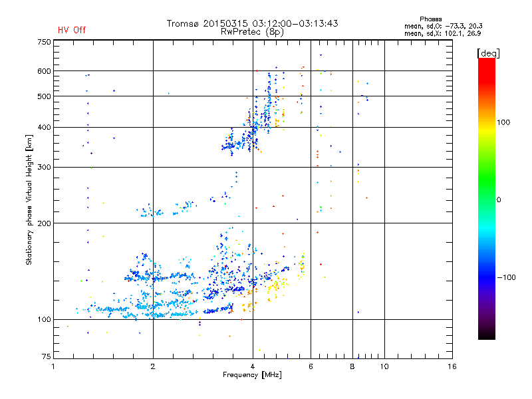The width and height of the screenshot is (532, 399).
Task: Click y-axis tick label '75'
Action: click(47, 356)
